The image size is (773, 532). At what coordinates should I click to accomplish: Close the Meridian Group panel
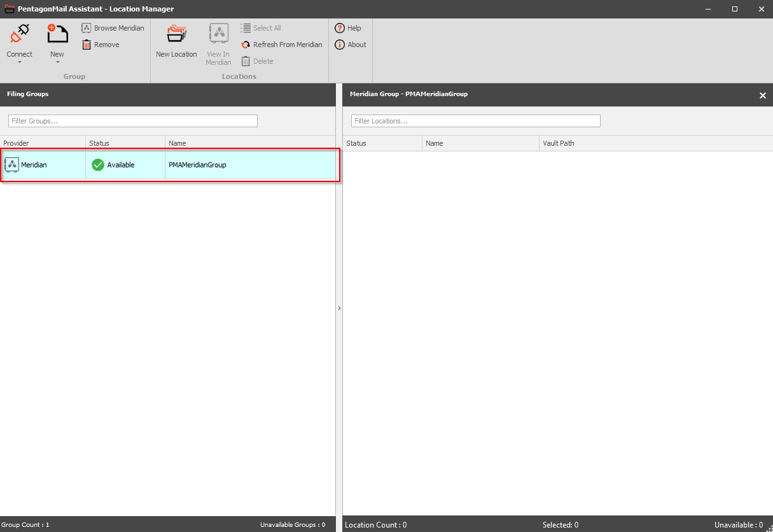[x=763, y=95]
